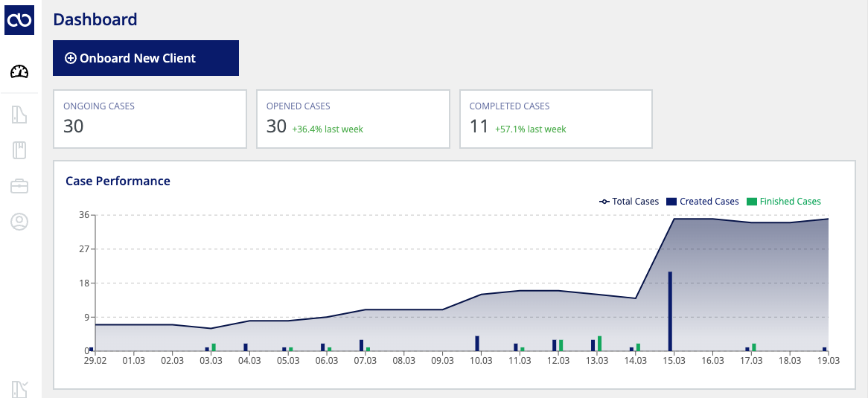Click the checked-document icon at sidebar bottom
The height and width of the screenshot is (398, 868).
pos(19,389)
